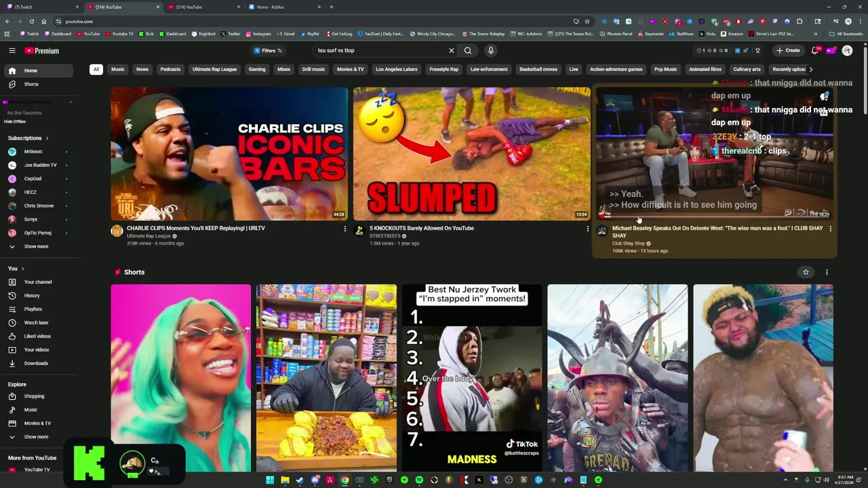Open Spotify from the taskbar
This screenshot has height=488, width=868.
(419, 480)
